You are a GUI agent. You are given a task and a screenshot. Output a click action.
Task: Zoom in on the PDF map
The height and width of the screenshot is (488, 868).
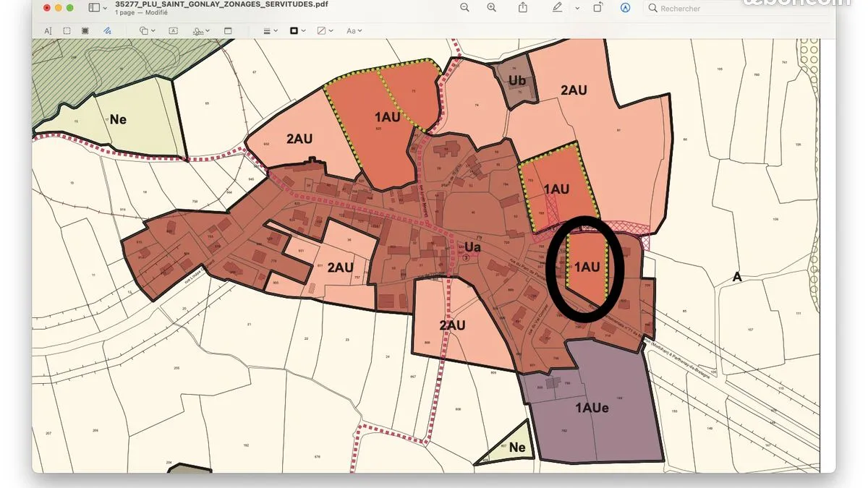point(492,7)
